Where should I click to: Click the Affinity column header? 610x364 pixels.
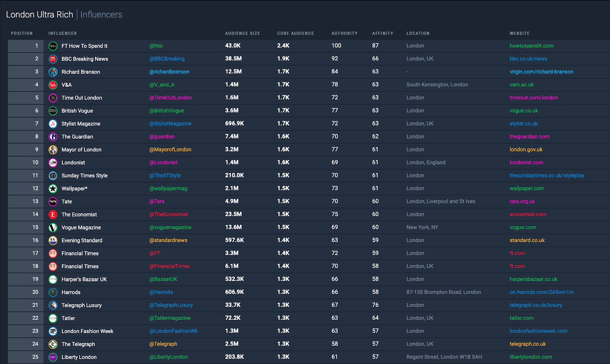[x=383, y=34]
